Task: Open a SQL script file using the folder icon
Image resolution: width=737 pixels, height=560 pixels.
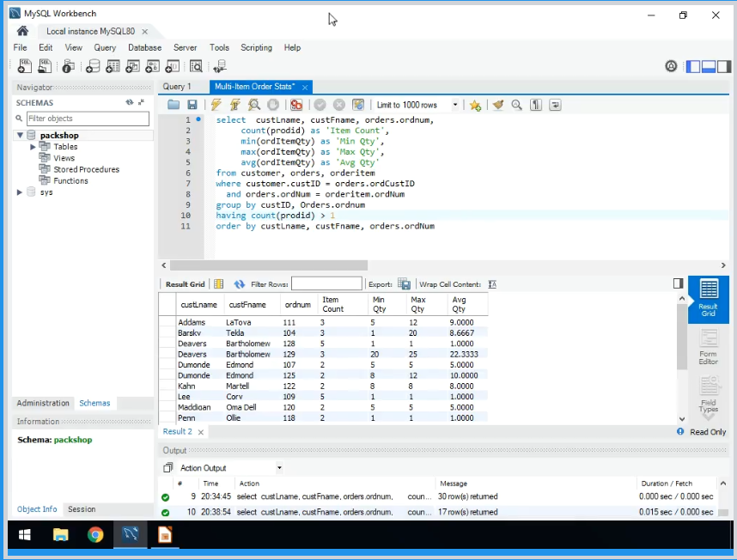Action: click(x=174, y=105)
